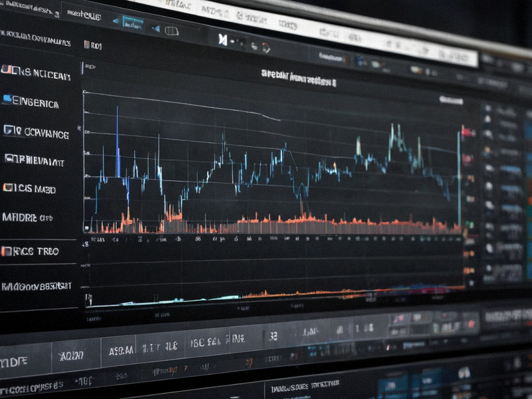Toggle the red marker flag at chart right edge
Viewport: 532px width, 399px height.
pos(467,132)
